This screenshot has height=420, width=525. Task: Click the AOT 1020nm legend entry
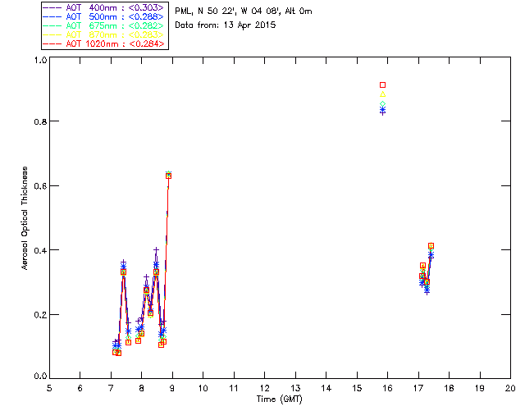(103, 43)
